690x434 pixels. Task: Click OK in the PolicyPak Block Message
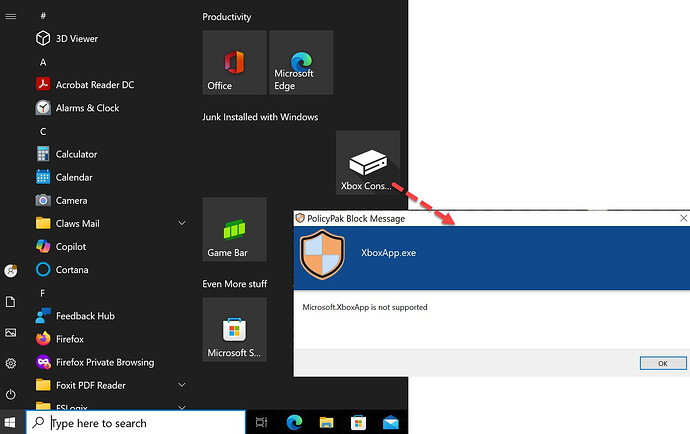click(662, 363)
